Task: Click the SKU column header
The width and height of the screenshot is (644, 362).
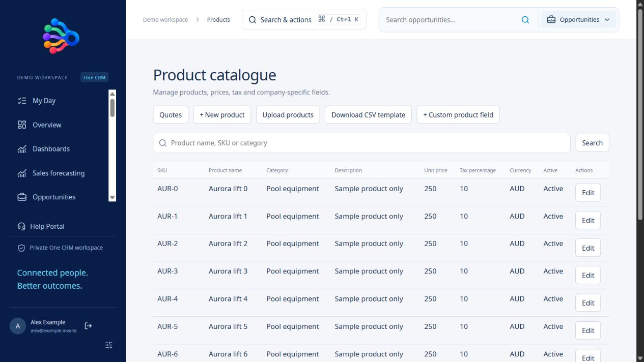Action: 162,170
